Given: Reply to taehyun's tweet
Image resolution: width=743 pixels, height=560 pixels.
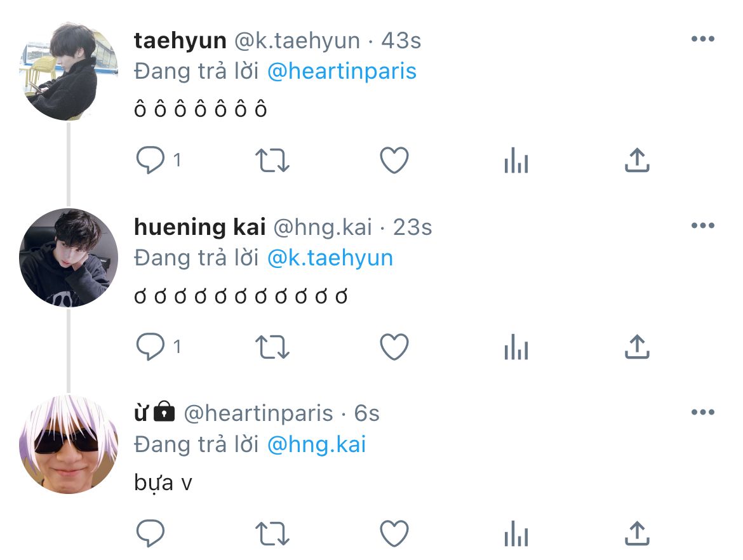Looking at the screenshot, I should (x=151, y=161).
